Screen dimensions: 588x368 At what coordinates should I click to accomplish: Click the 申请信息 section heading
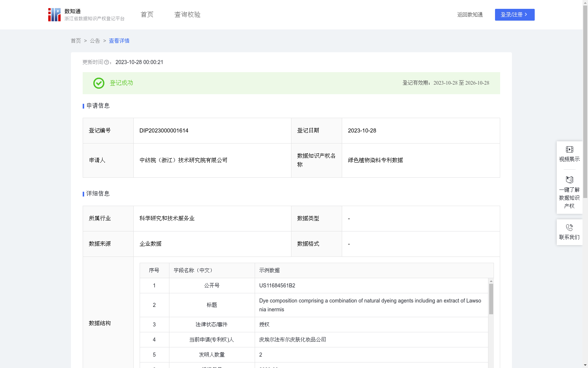[x=98, y=106]
